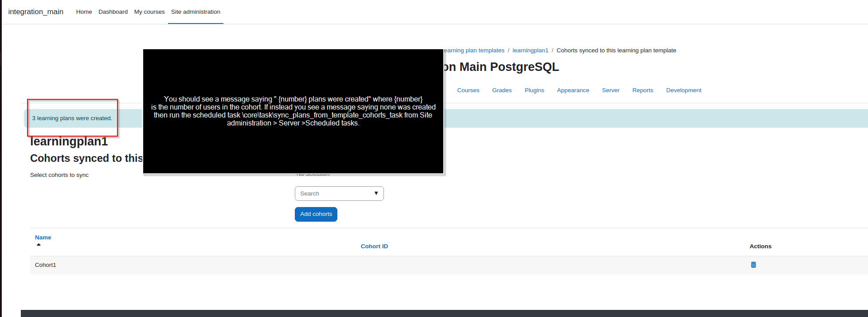Sort by Name using ascending arrow
This screenshot has width=868, height=317.
[39, 245]
